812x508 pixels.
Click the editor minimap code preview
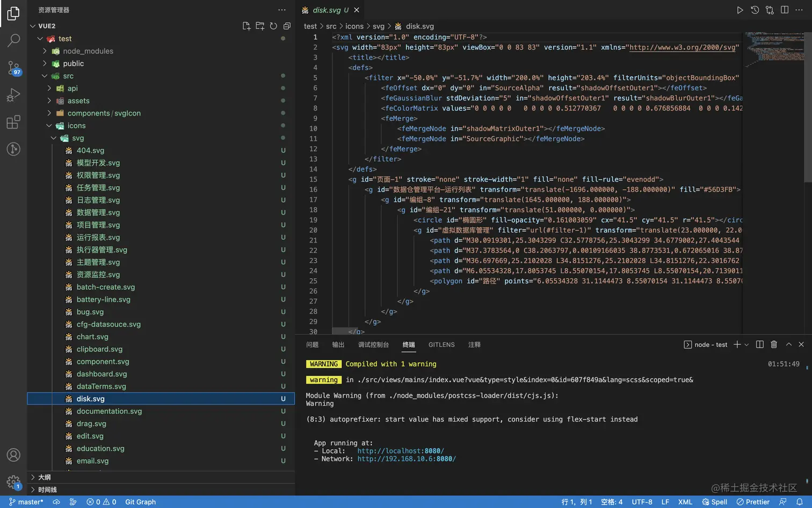click(773, 48)
